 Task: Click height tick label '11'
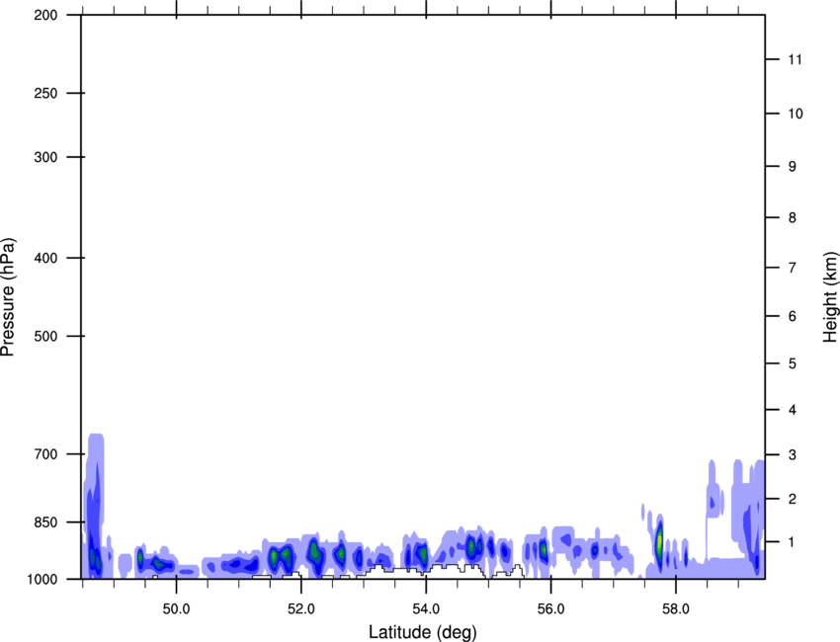[x=795, y=59]
